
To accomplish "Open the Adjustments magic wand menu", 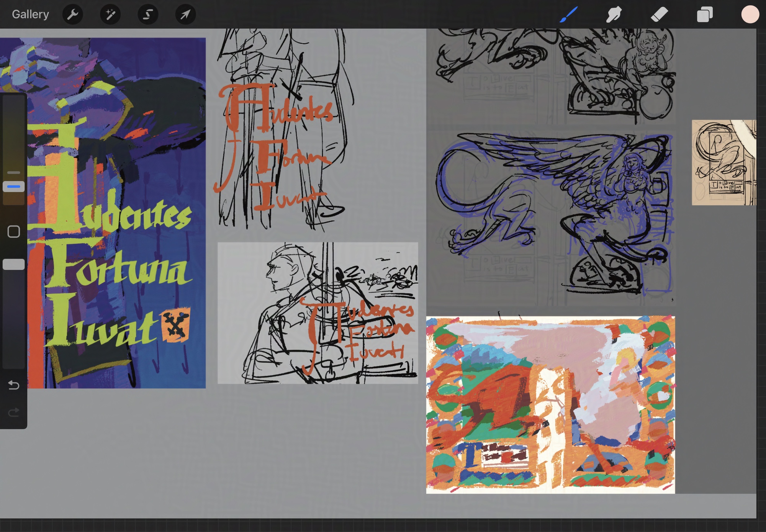I will 110,15.
